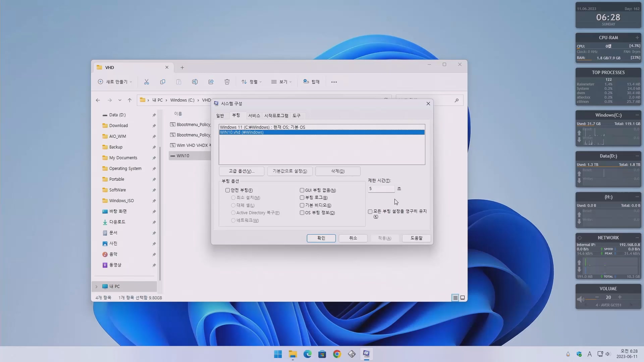Viewport: 644px width, 362px height.
Task: Open the three-dots more options menu
Action: point(334,82)
